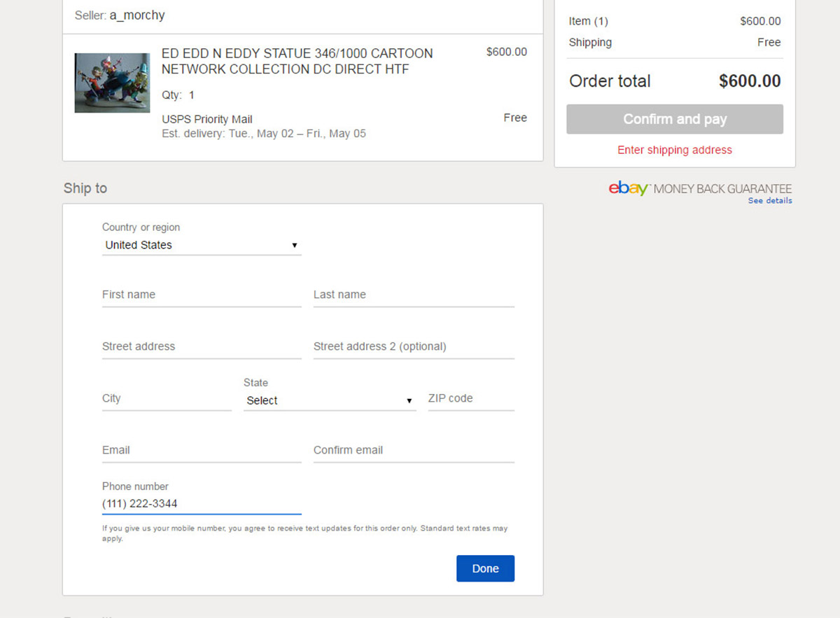Viewport: 840px width, 618px height.
Task: Select the Street address 2 optional field
Action: tap(413, 346)
